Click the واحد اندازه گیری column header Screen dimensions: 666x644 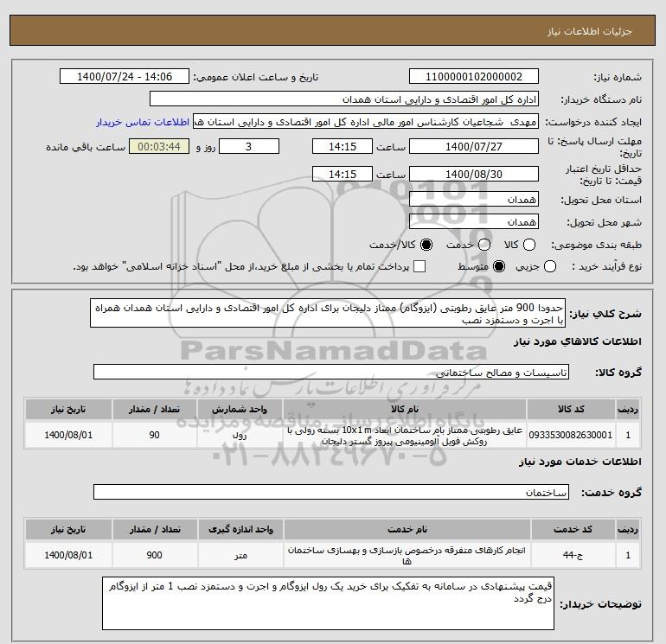240,529
